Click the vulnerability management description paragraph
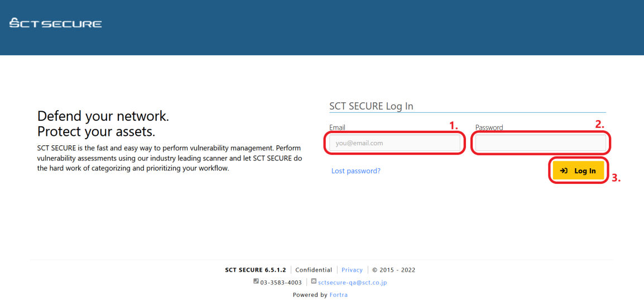This screenshot has width=644, height=304. tap(170, 158)
